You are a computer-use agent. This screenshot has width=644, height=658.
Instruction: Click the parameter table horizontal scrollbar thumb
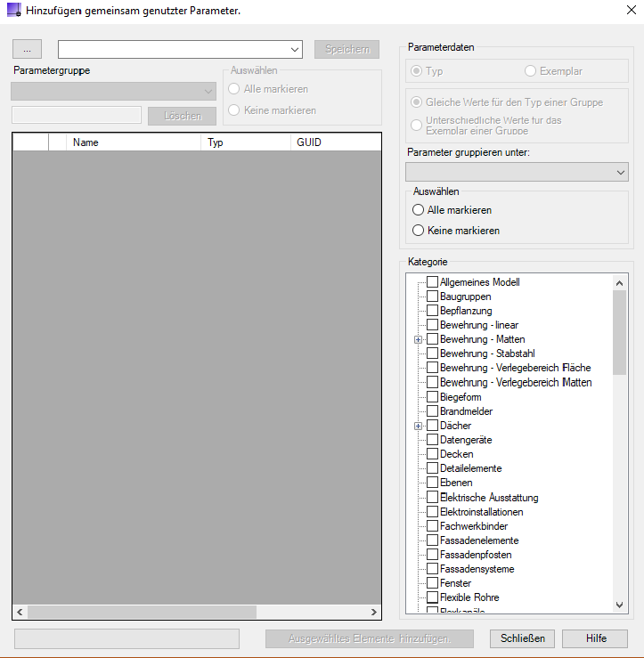142,612
